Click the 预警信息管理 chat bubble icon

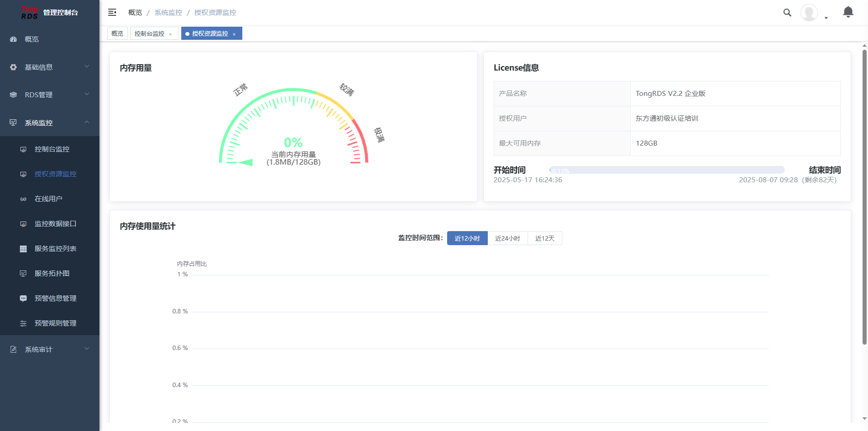pyautogui.click(x=24, y=298)
